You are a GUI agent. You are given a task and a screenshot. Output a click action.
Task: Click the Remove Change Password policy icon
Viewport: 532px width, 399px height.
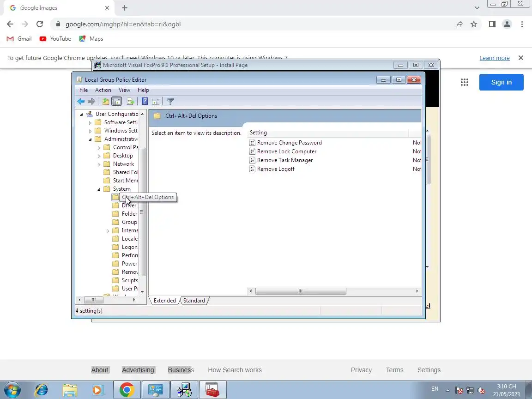click(252, 143)
